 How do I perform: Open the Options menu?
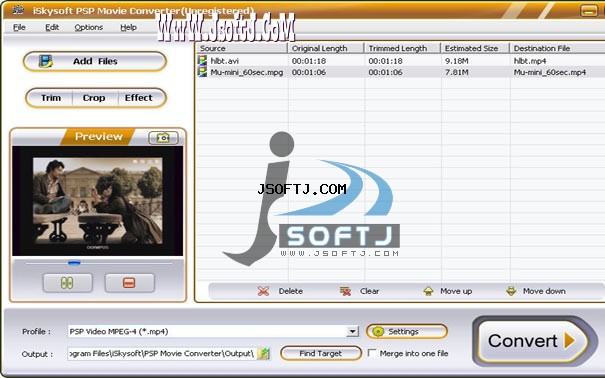[89, 27]
